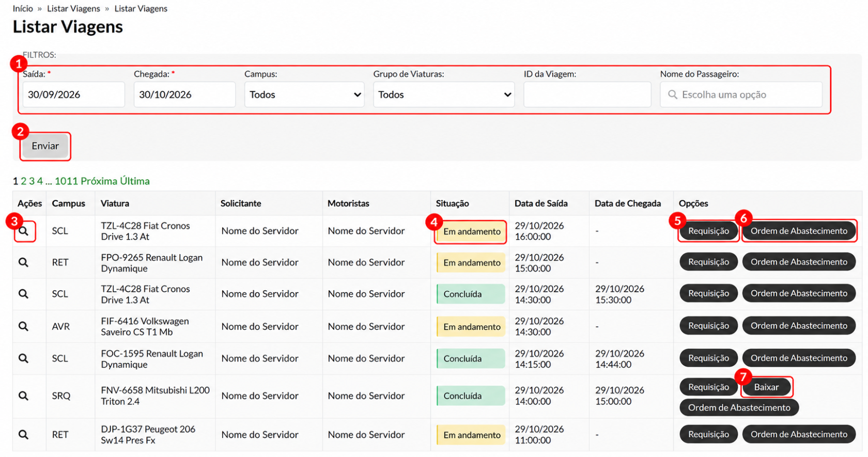Open Requisição for the FIF-6416 Saveiro

tap(708, 326)
